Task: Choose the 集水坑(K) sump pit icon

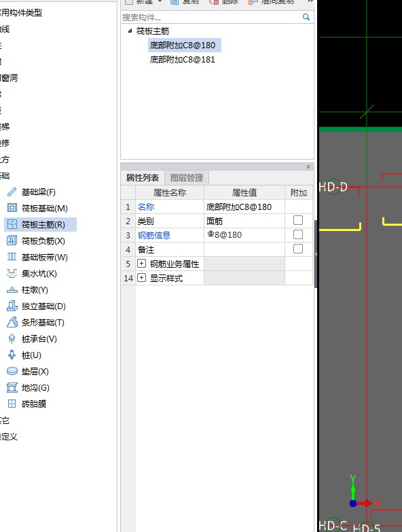Action: pyautogui.click(x=12, y=273)
